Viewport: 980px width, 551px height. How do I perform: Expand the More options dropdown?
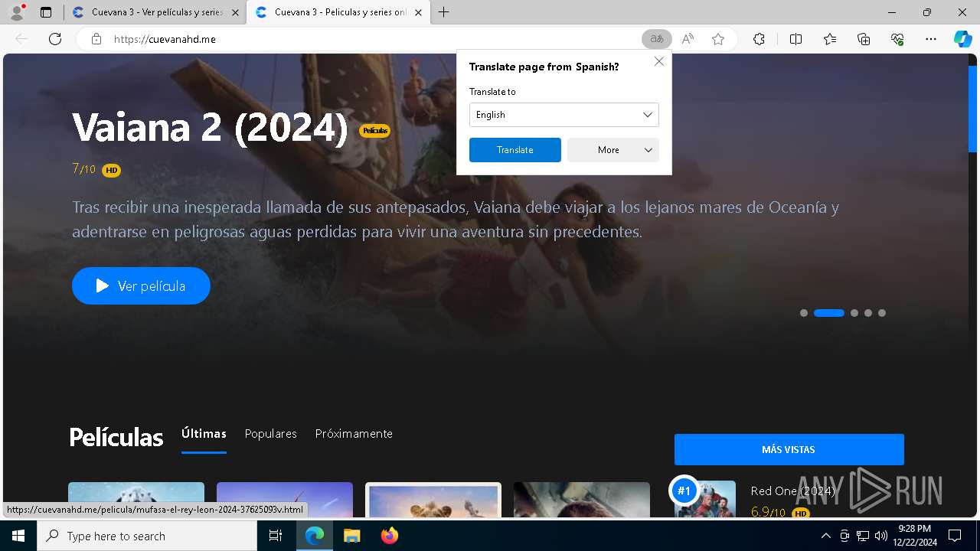click(612, 150)
